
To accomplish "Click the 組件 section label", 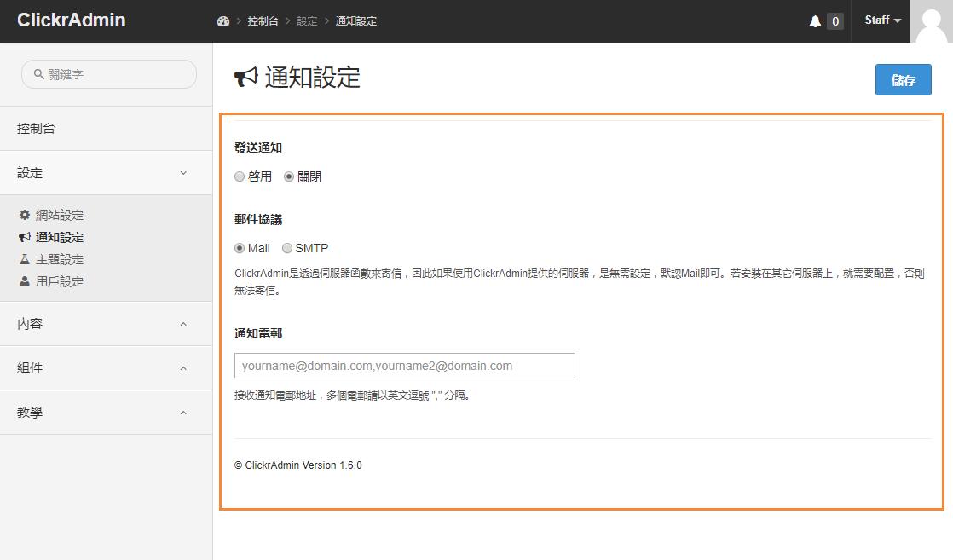I will point(30,368).
